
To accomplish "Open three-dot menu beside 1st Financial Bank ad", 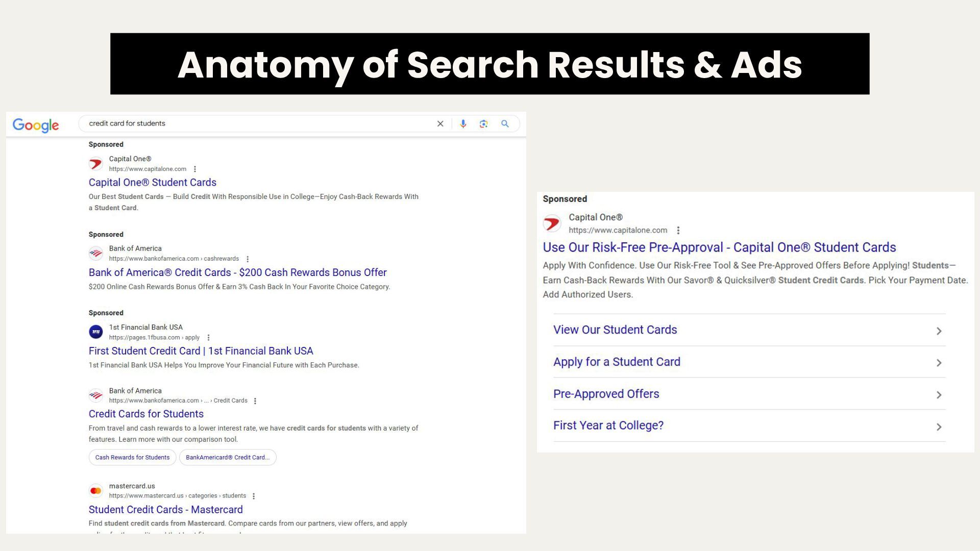I will (x=208, y=338).
